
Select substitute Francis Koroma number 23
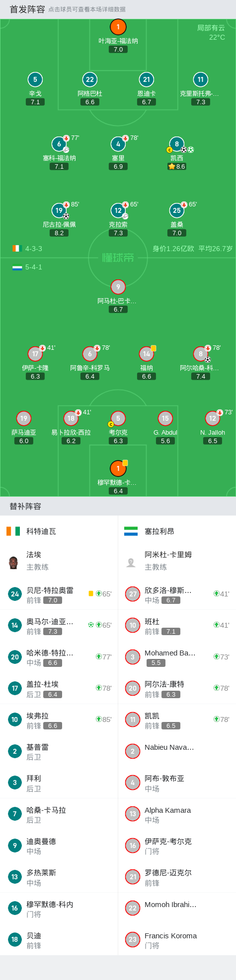(x=177, y=939)
